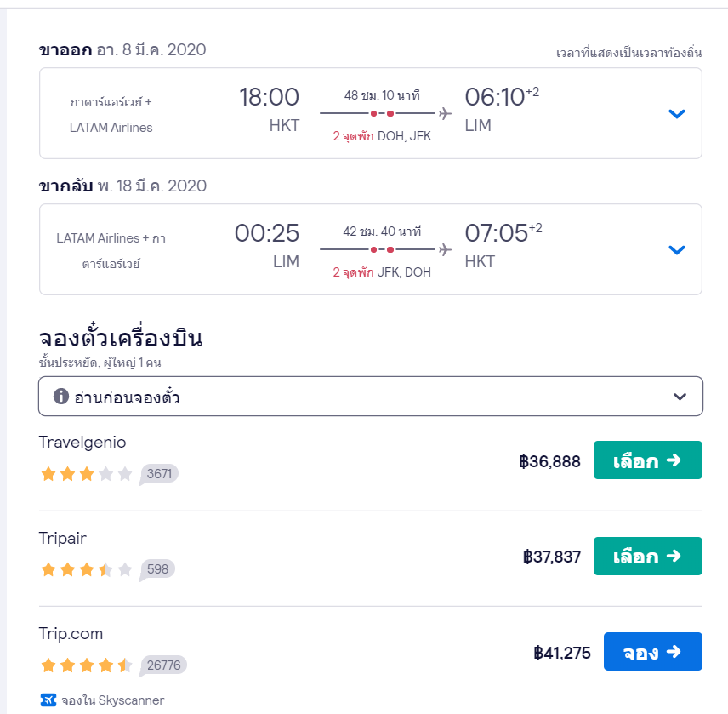Click Travelgenio star rating

click(x=87, y=474)
